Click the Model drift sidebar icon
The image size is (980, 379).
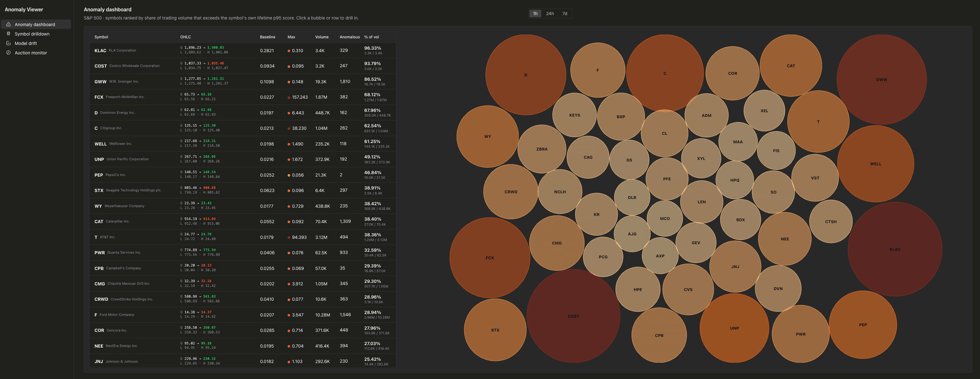[x=8, y=43]
